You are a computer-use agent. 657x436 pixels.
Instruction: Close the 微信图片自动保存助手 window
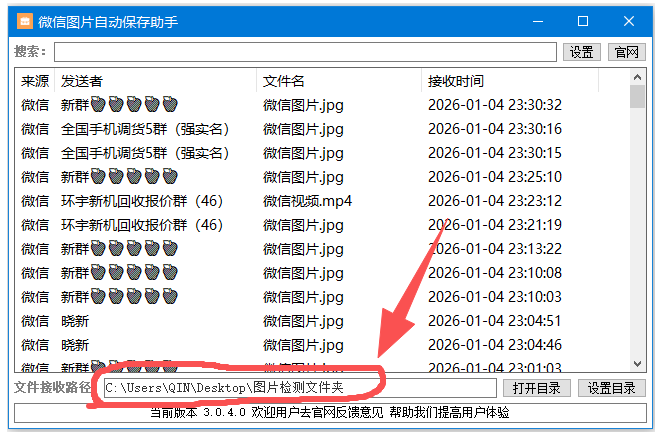pos(629,21)
